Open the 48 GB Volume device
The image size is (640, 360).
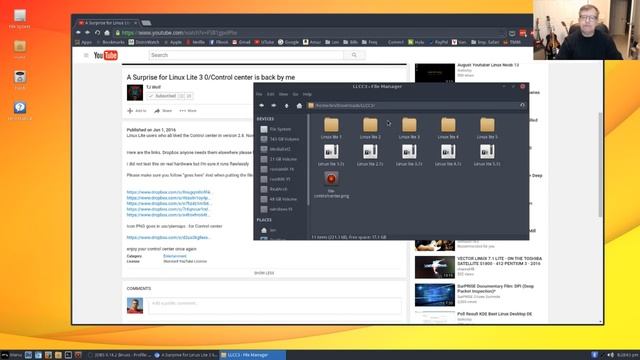[280, 199]
